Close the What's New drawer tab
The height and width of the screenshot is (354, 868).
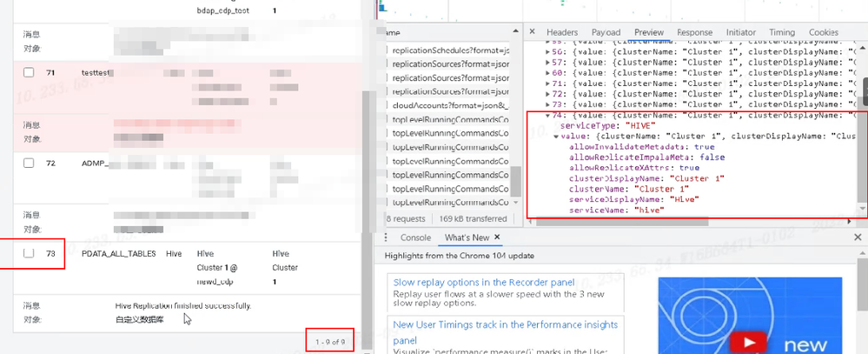(497, 237)
